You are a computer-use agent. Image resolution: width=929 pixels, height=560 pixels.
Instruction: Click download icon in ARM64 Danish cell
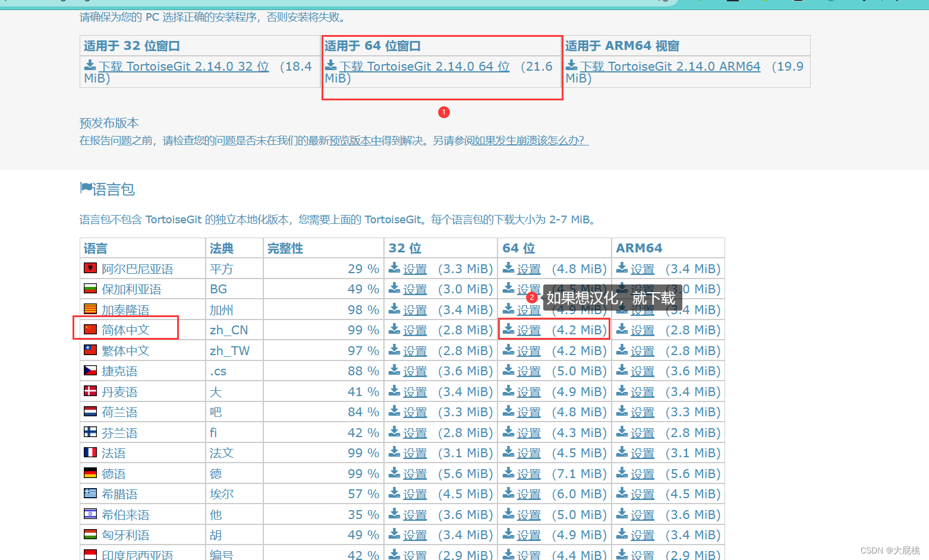tap(622, 390)
